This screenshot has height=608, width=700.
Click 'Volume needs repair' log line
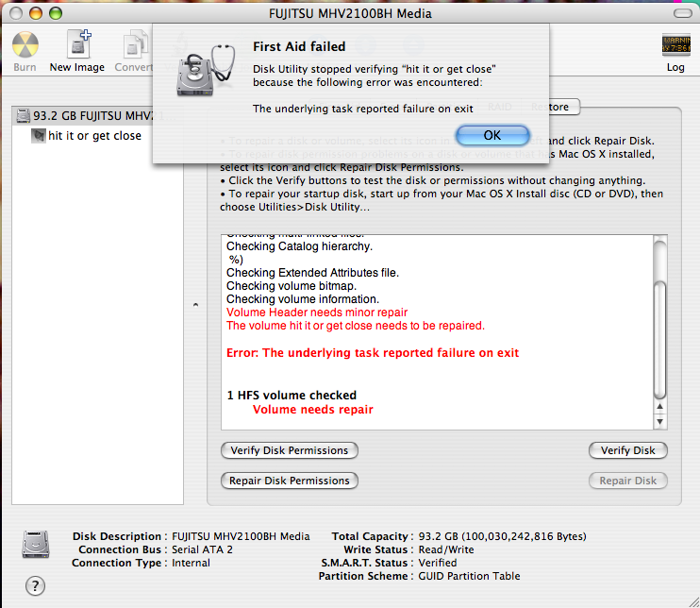[313, 410]
